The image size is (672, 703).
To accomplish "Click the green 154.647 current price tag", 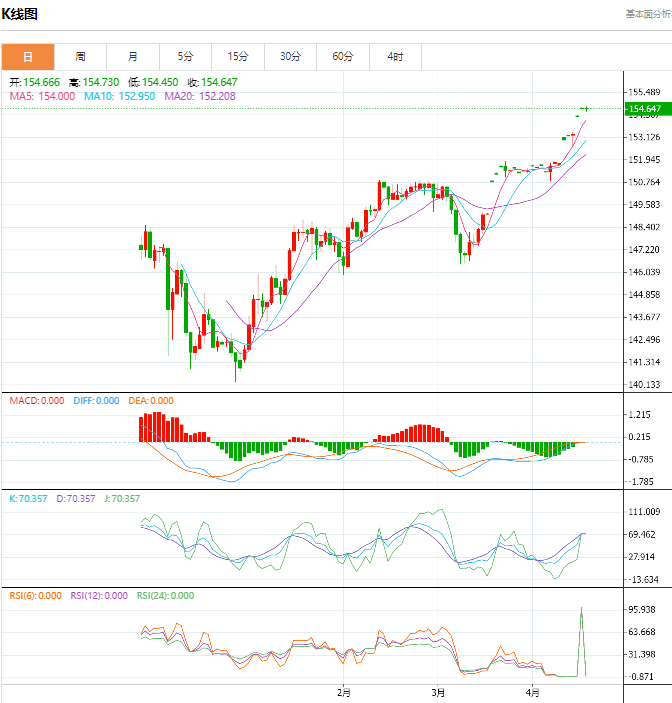I will coord(645,108).
